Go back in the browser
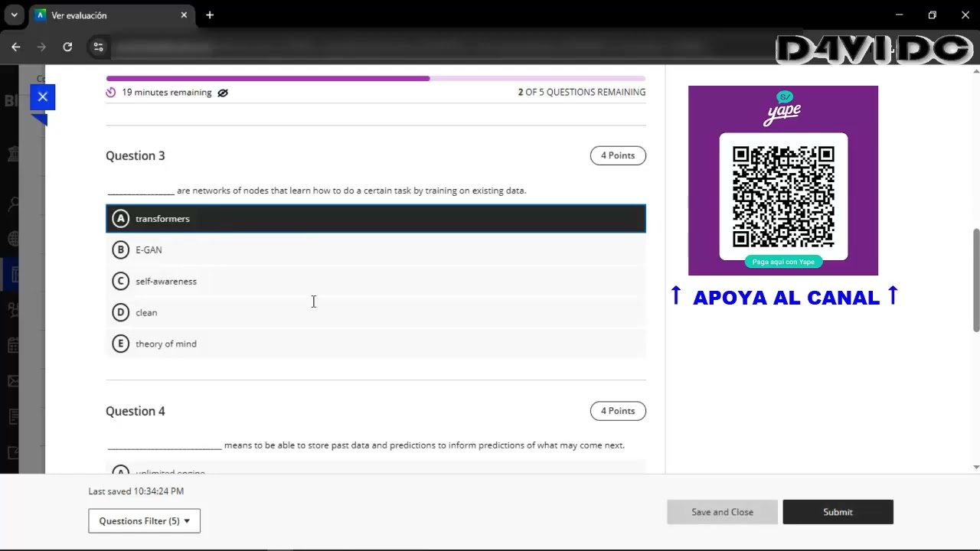The image size is (980, 551). coord(15,47)
